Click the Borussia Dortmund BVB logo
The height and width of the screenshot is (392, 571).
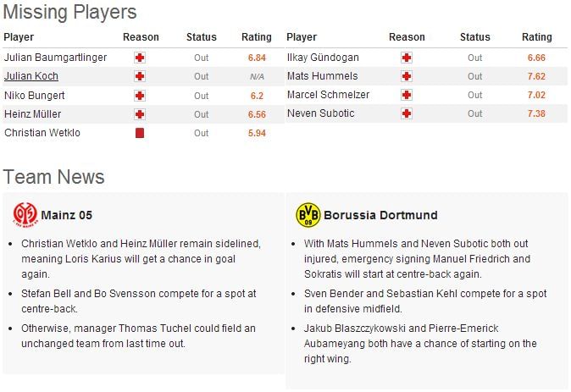[308, 215]
